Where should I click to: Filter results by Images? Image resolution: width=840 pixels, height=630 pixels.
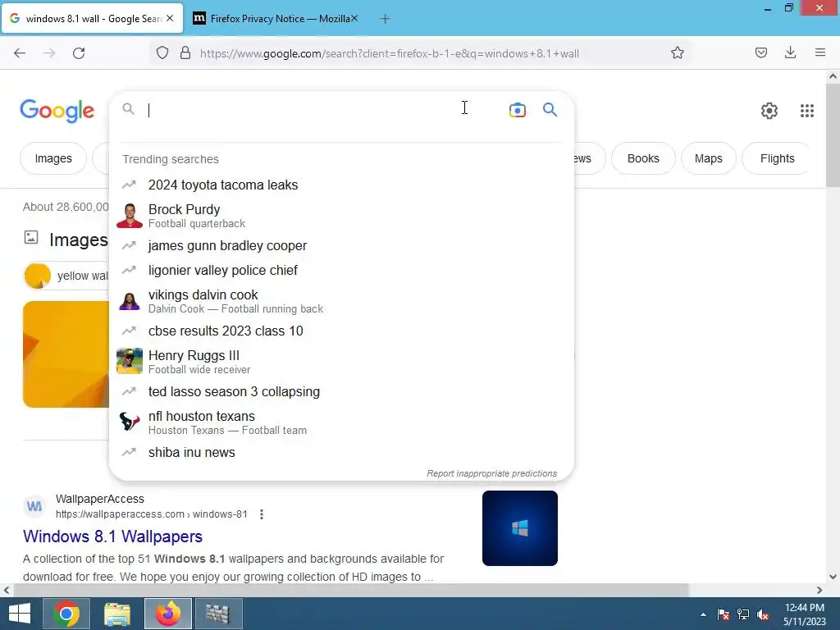pyautogui.click(x=53, y=158)
